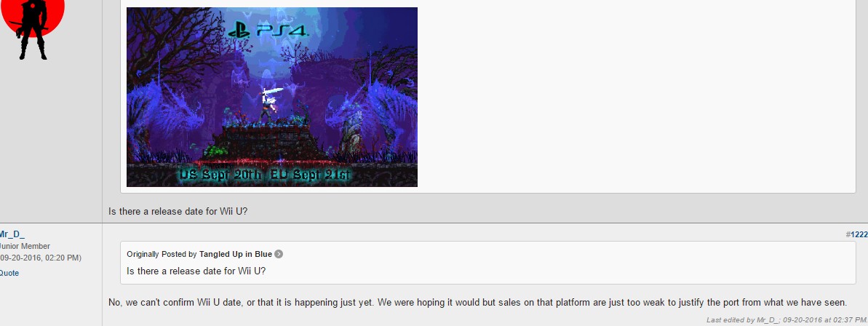The image size is (868, 326).
Task: Click 'Tangled Up in Blue' quoted author name
Action: (x=235, y=254)
